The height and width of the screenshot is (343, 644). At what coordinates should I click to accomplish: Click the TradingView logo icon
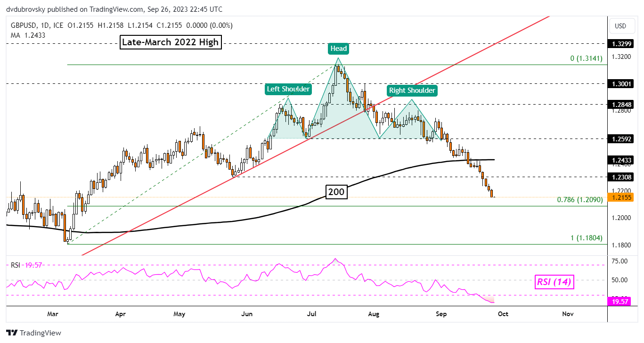point(12,333)
